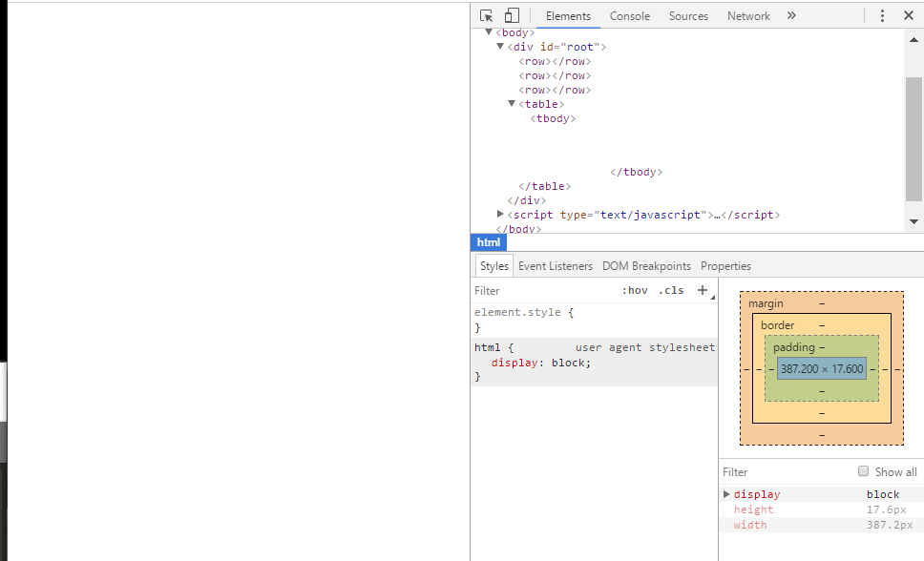Click the scroll down arrow of DOM tree
The image size is (924, 561).
pos(914,221)
